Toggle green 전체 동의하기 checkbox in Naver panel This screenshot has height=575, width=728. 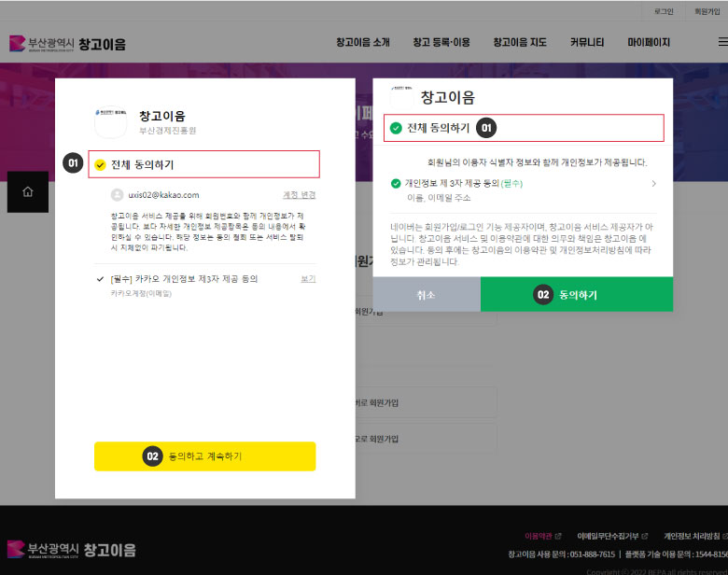396,128
